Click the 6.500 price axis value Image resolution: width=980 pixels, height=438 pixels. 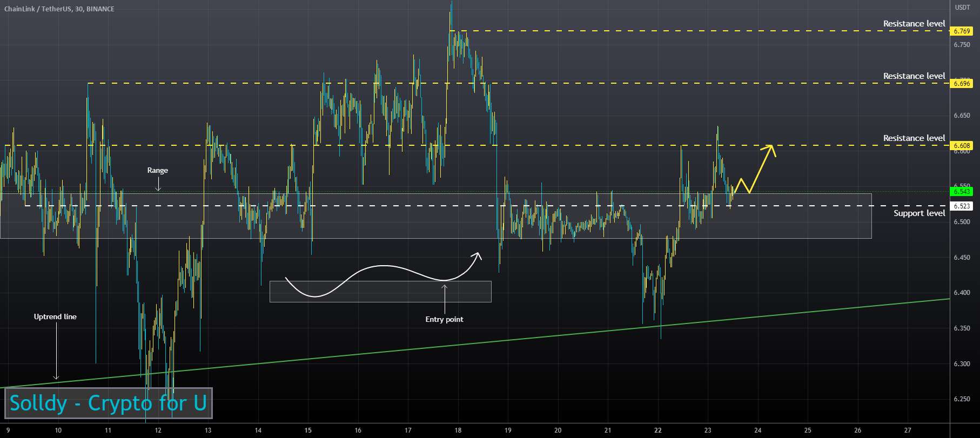tap(962, 222)
